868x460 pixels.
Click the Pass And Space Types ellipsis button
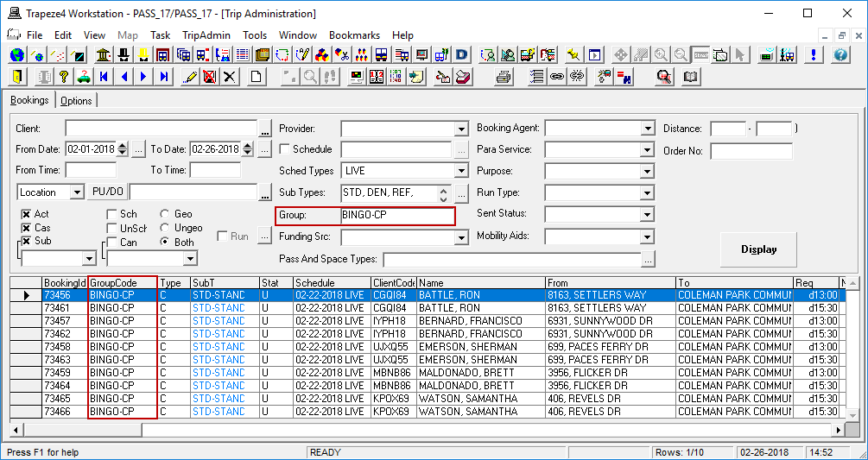tap(649, 259)
